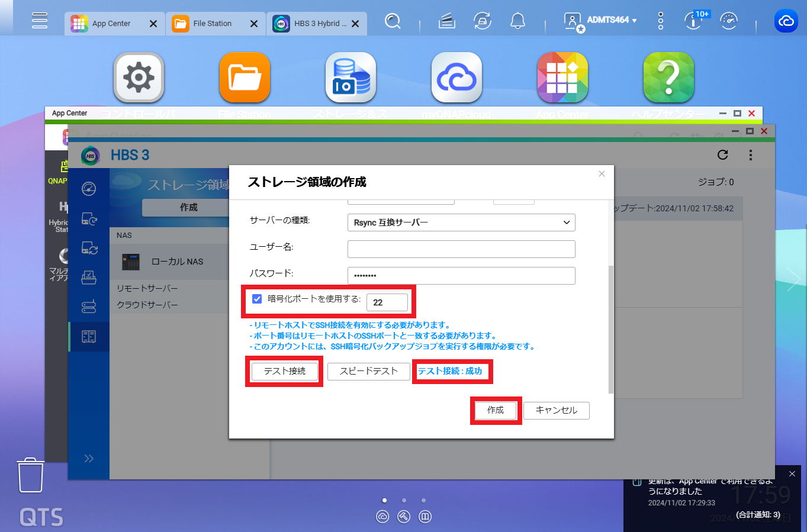Select クラウドサーバー in the list
Viewport: 807px width, 532px height.
(147, 305)
